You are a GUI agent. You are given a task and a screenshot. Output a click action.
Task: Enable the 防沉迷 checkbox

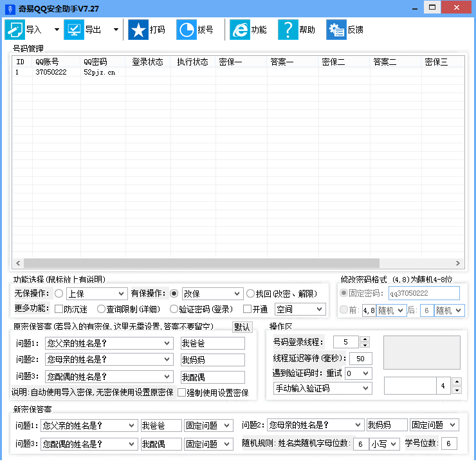coord(59,309)
